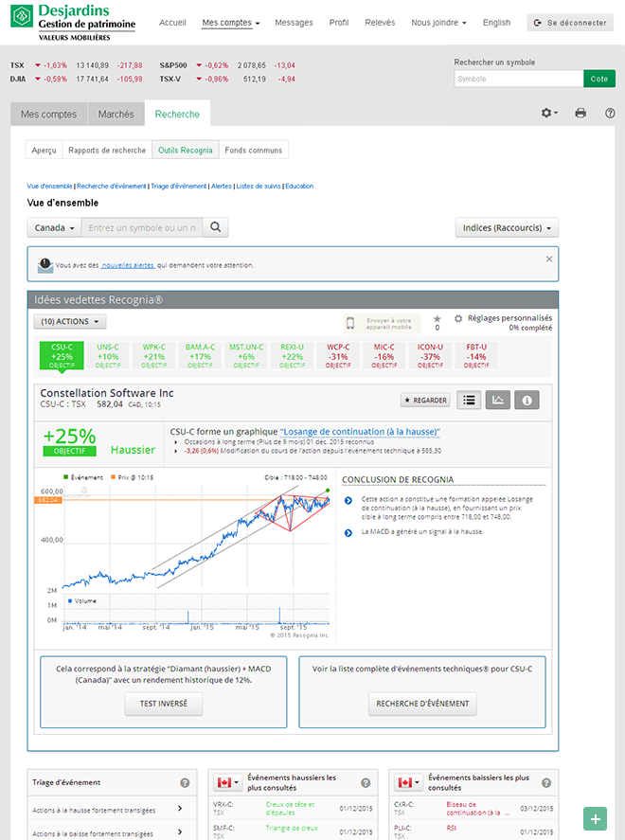Open flag dropdown in Événements haussiers
The width and height of the screenshot is (625, 840).
coord(227,782)
